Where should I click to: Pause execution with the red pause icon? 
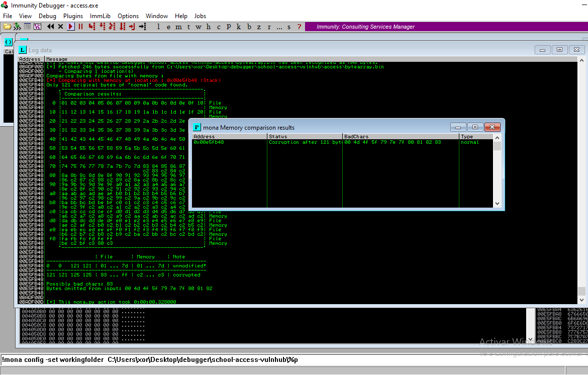pyautogui.click(x=80, y=27)
